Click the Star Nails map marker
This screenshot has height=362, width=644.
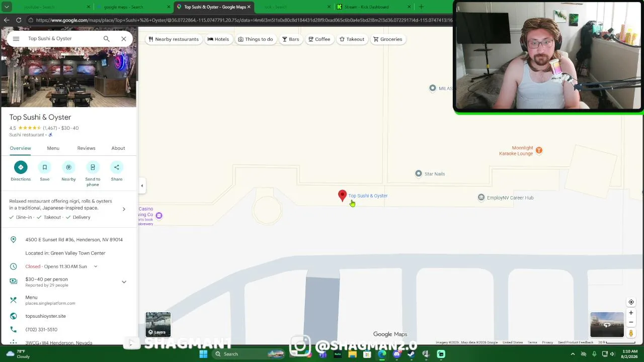click(x=419, y=174)
